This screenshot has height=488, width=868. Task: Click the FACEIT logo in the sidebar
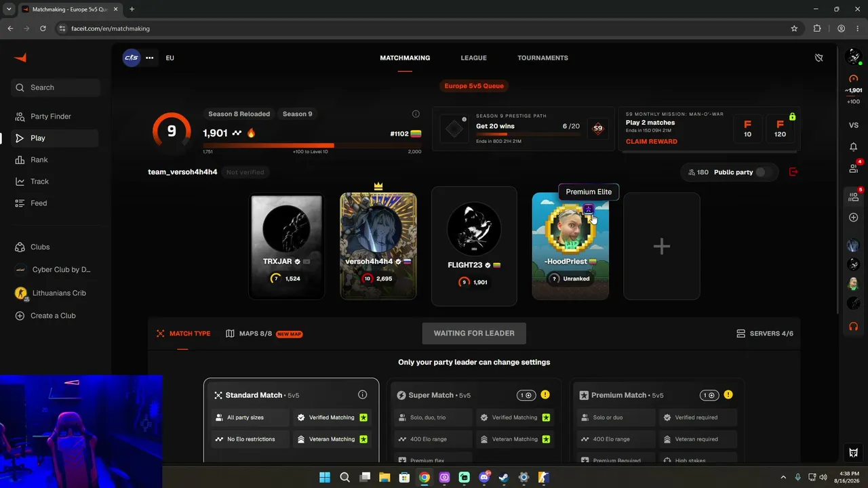coord(20,58)
